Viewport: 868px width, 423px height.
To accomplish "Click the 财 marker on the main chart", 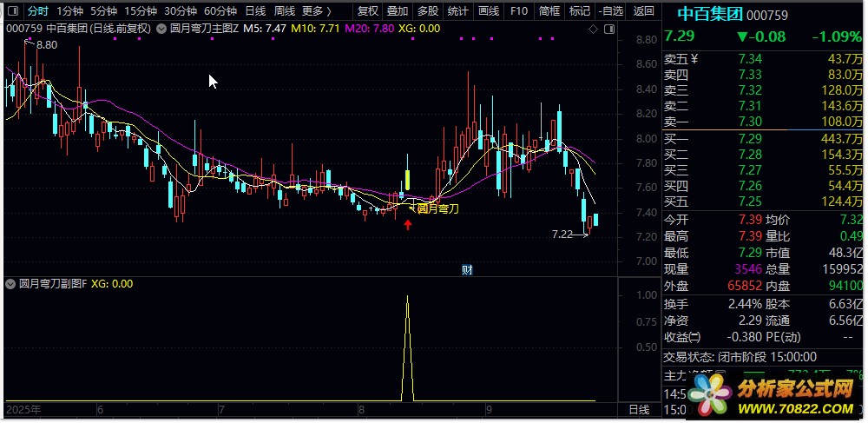I will pos(467,270).
